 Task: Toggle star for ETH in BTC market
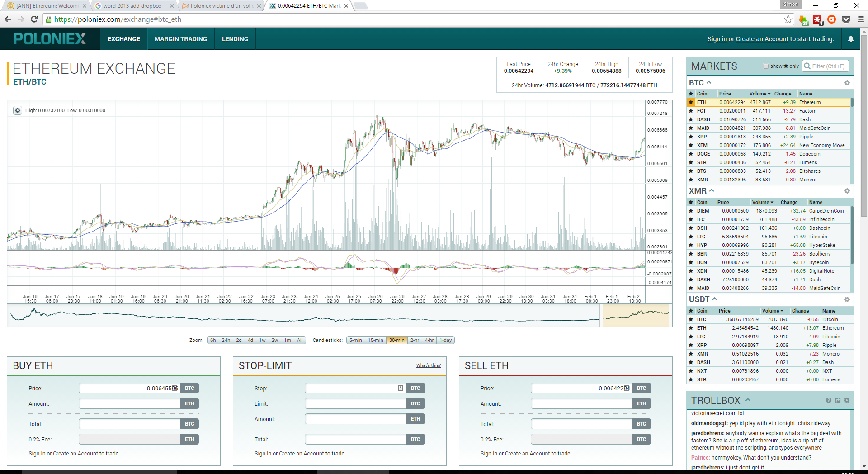pyautogui.click(x=691, y=102)
